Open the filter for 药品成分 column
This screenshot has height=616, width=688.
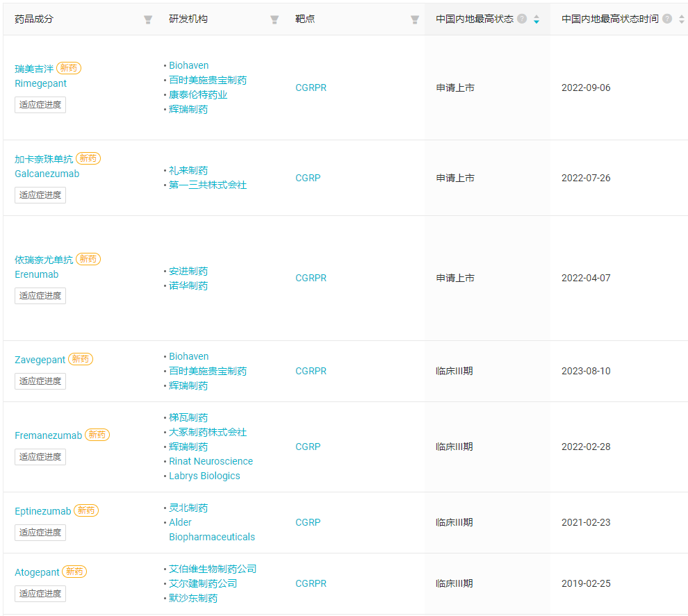point(148,19)
